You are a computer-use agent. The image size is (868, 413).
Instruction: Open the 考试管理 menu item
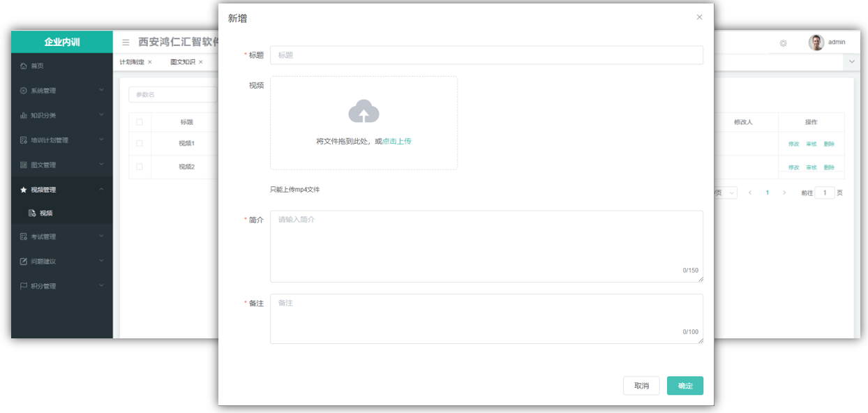[x=62, y=236]
